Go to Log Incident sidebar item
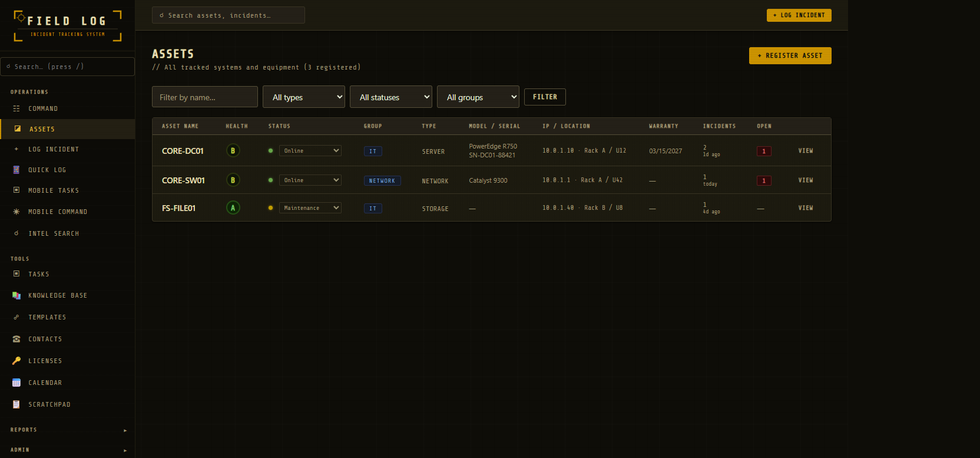The width and height of the screenshot is (980, 458). (x=68, y=149)
